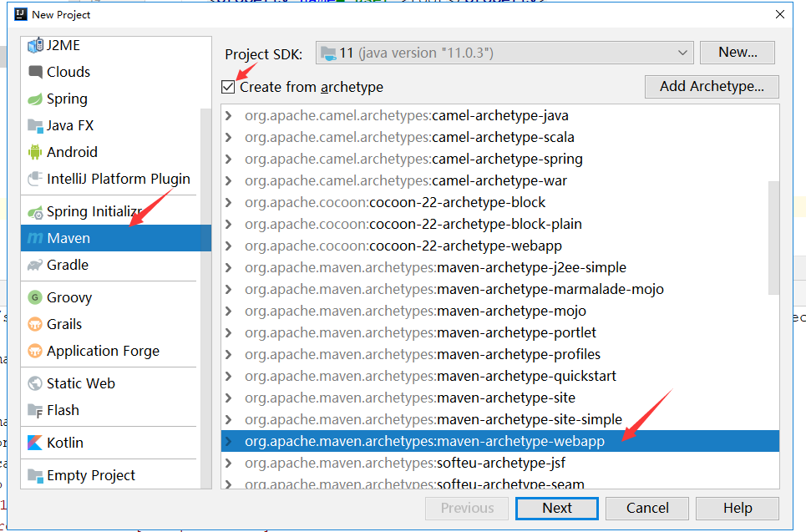Select Groovy project type label
Image resolution: width=806 pixels, height=532 pixels.
coord(69,297)
